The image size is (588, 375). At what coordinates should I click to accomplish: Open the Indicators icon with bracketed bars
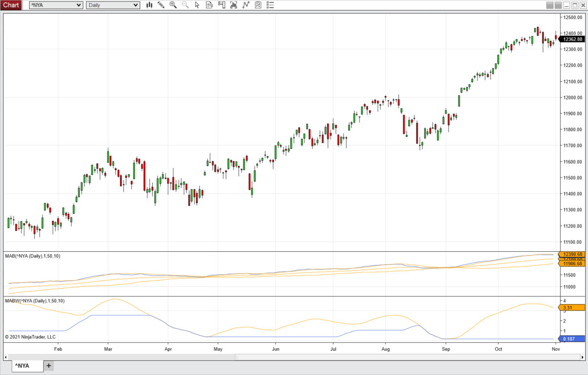pyautogui.click(x=234, y=5)
